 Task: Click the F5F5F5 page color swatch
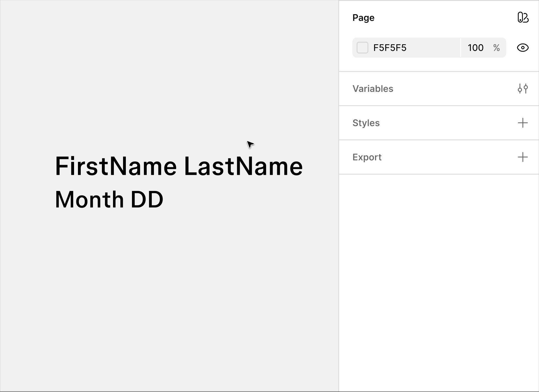pyautogui.click(x=362, y=48)
